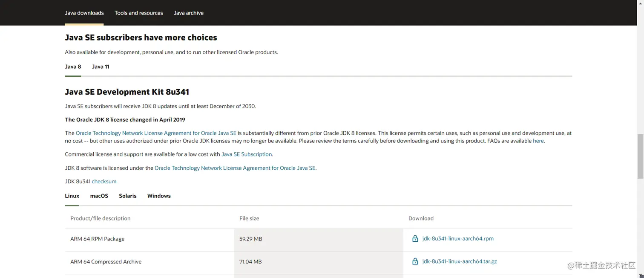This screenshot has height=278, width=644.
Task: Select the Java 8 tab
Action: click(x=73, y=67)
